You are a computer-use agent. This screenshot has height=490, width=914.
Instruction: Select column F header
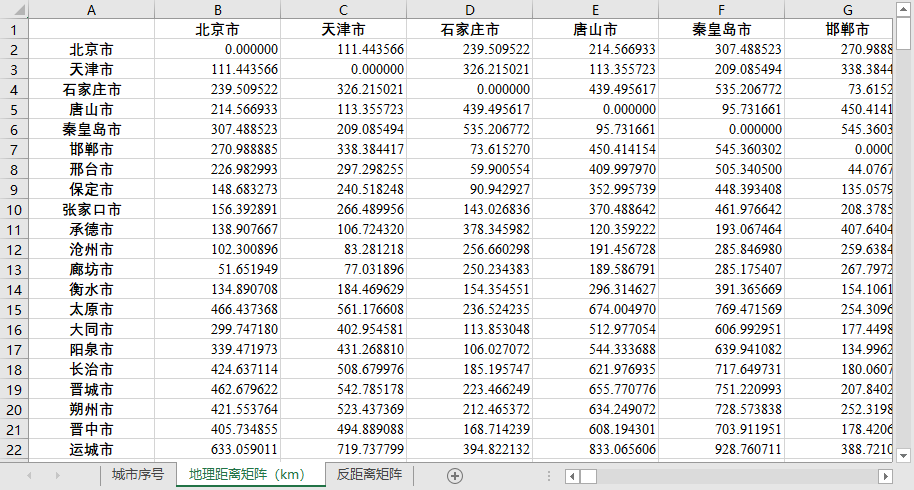tap(721, 10)
